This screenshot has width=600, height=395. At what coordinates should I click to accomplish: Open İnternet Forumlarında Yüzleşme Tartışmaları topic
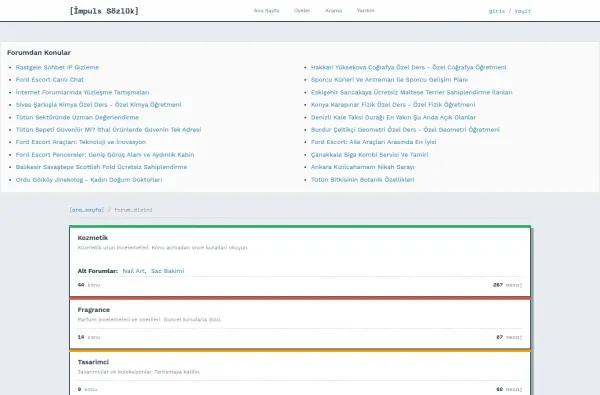coord(82,92)
